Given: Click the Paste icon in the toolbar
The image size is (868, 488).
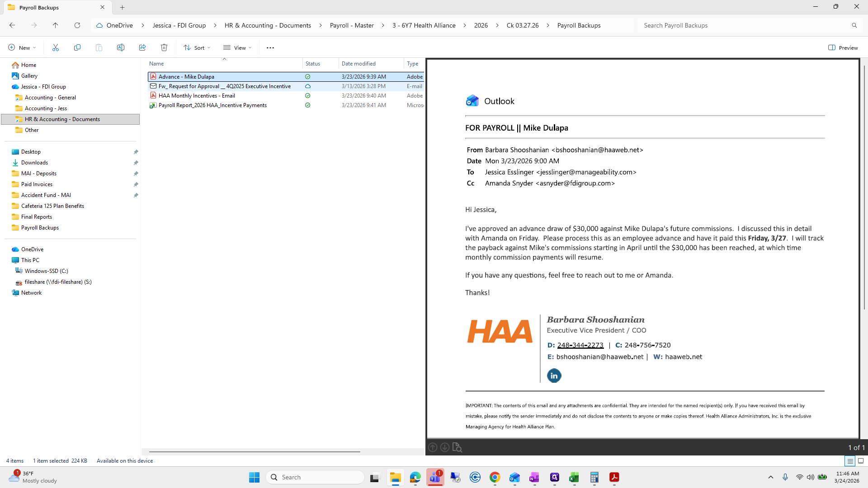Looking at the screenshot, I should (x=99, y=47).
